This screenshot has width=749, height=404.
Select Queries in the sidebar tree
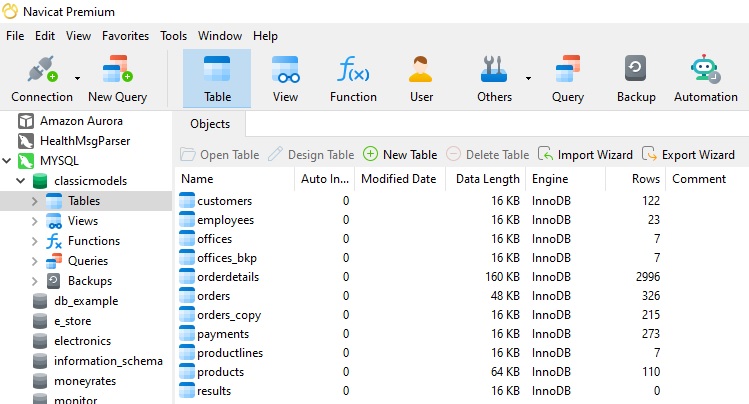pos(88,261)
